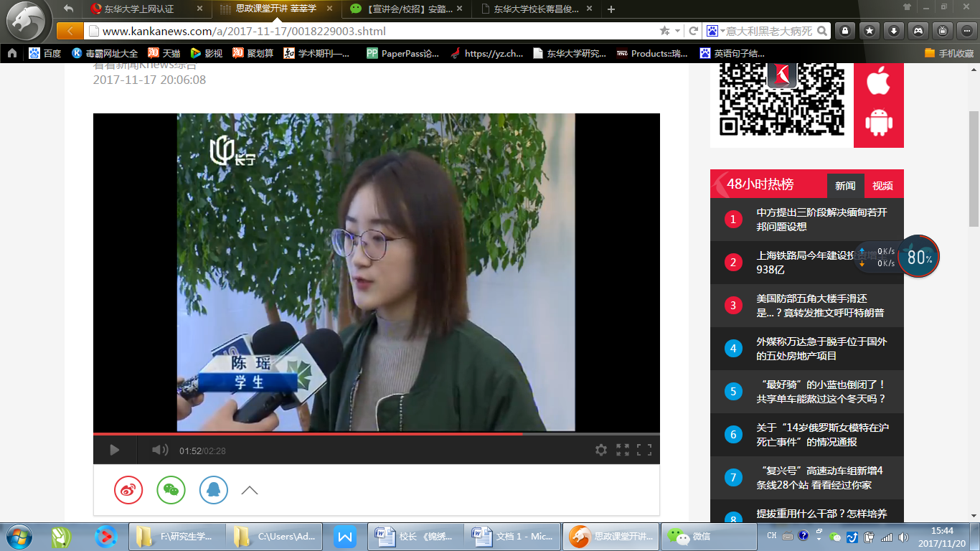Play the news video
980x551 pixels.
click(114, 450)
